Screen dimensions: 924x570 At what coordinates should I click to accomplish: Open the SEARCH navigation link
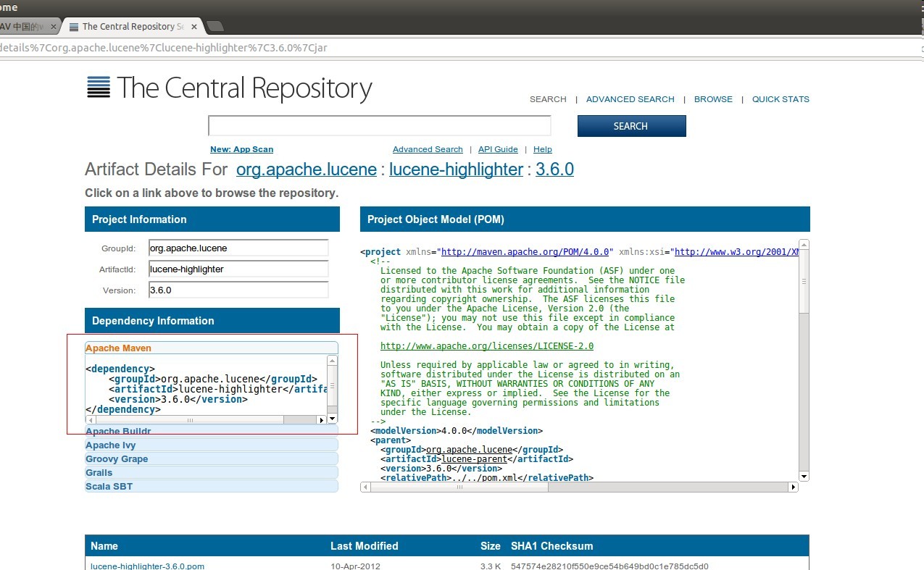[x=548, y=99]
